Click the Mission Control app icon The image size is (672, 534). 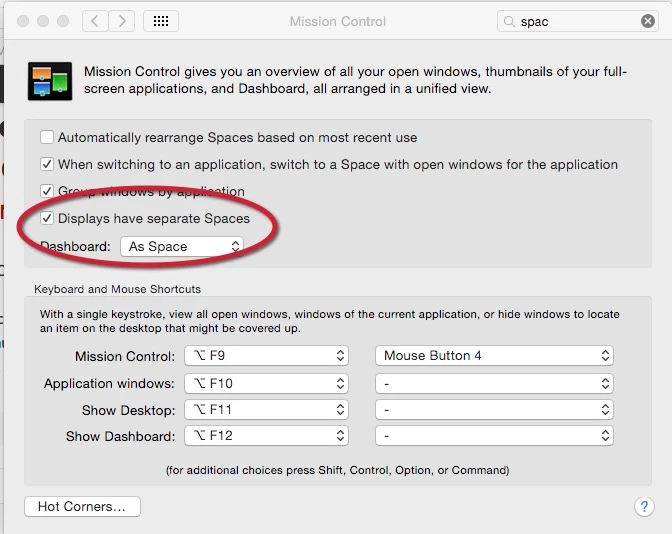50,81
